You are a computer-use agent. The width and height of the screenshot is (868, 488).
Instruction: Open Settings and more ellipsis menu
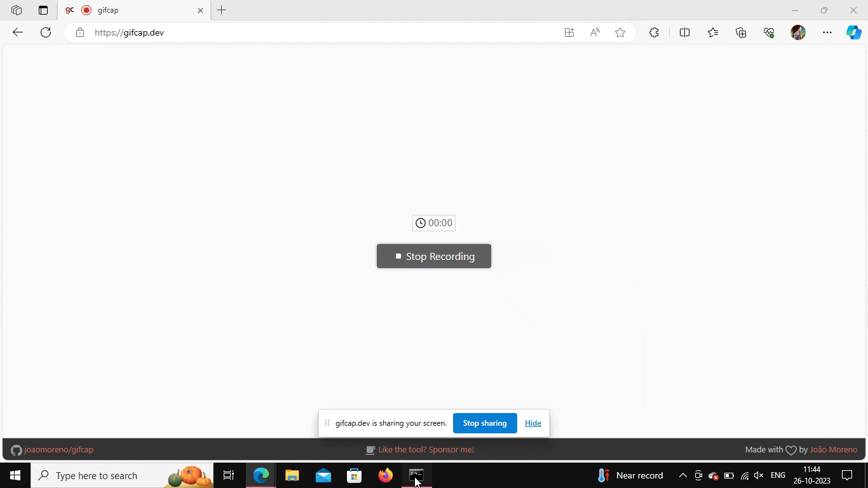coord(827,32)
